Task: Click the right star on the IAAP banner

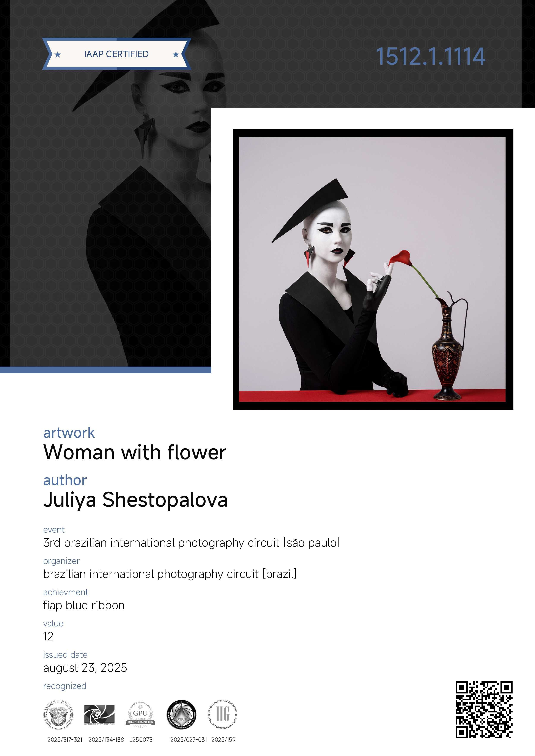Action: [176, 54]
